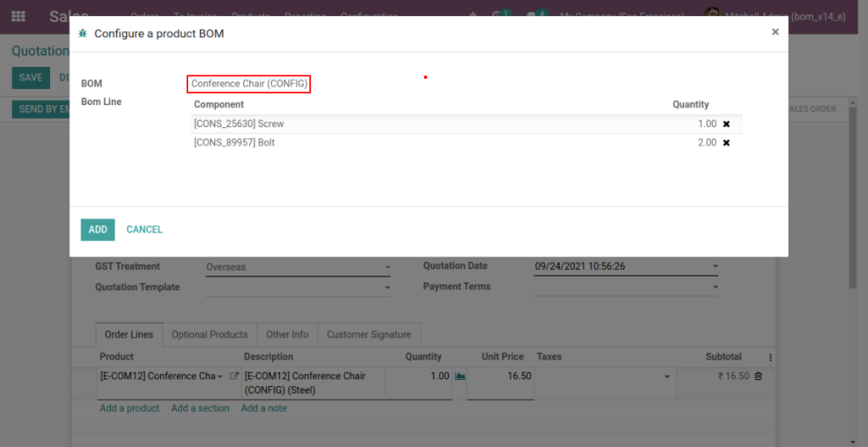The width and height of the screenshot is (868, 447).
Task: Click the debug bug icon in the dialog title
Action: 82,34
